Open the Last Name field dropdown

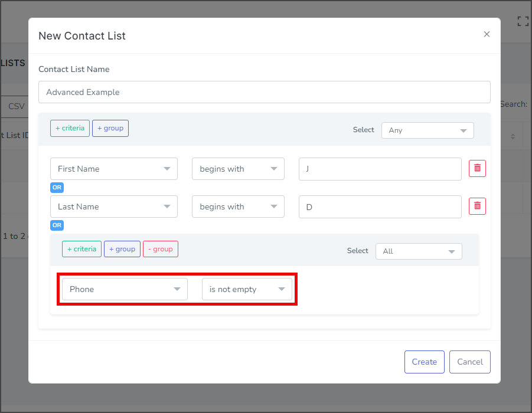tap(114, 206)
